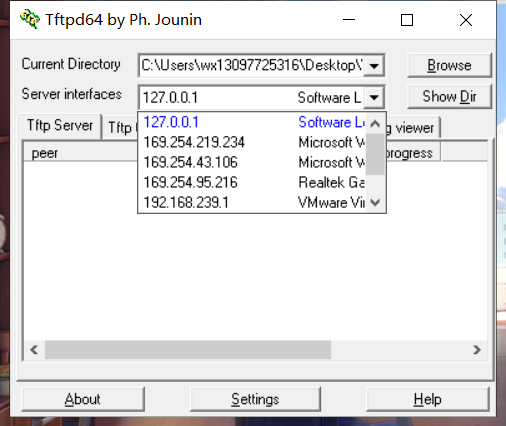The image size is (506, 426).
Task: Open the partially hidden Tftp Client tab
Action: (x=120, y=127)
